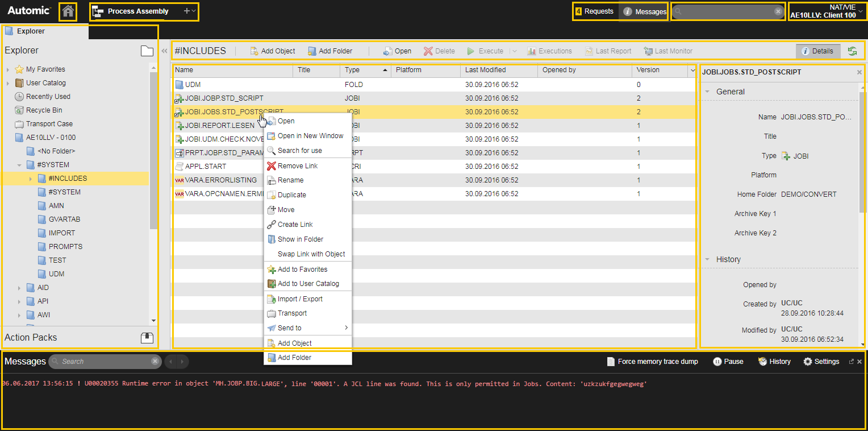Image resolution: width=868 pixels, height=431 pixels.
Task: Click the refresh icon beside Details
Action: (852, 51)
